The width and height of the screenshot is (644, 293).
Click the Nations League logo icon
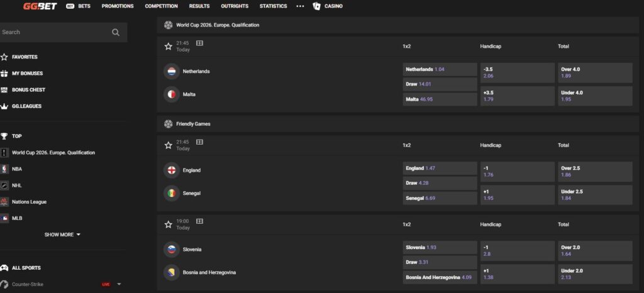pos(4,202)
